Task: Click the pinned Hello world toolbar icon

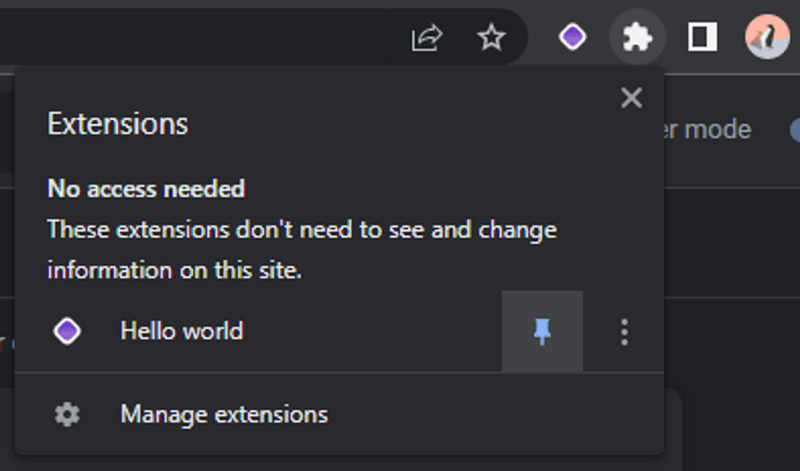Action: (x=572, y=37)
